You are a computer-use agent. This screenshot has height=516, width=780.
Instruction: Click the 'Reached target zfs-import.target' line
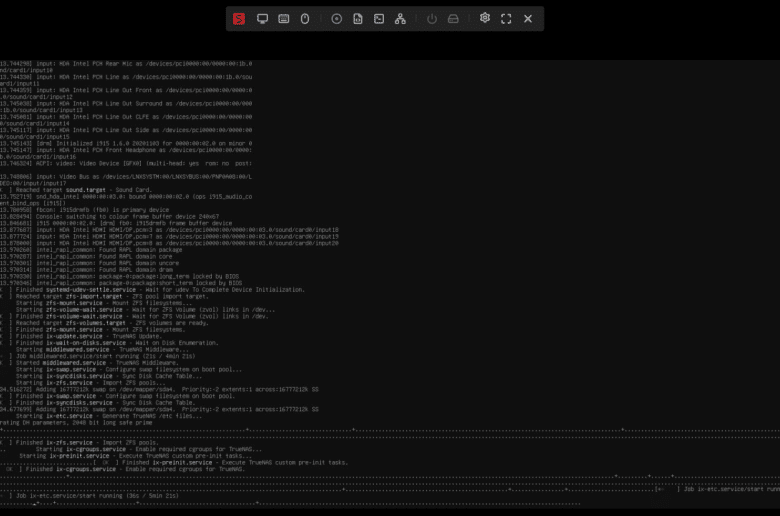[104, 297]
